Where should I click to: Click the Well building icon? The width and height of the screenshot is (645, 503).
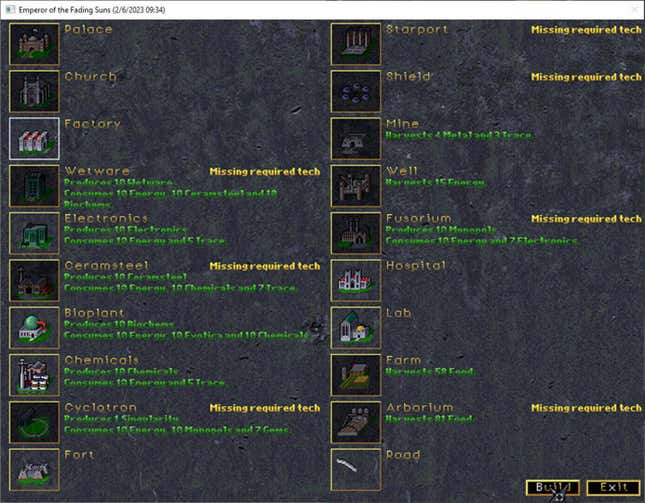[356, 186]
